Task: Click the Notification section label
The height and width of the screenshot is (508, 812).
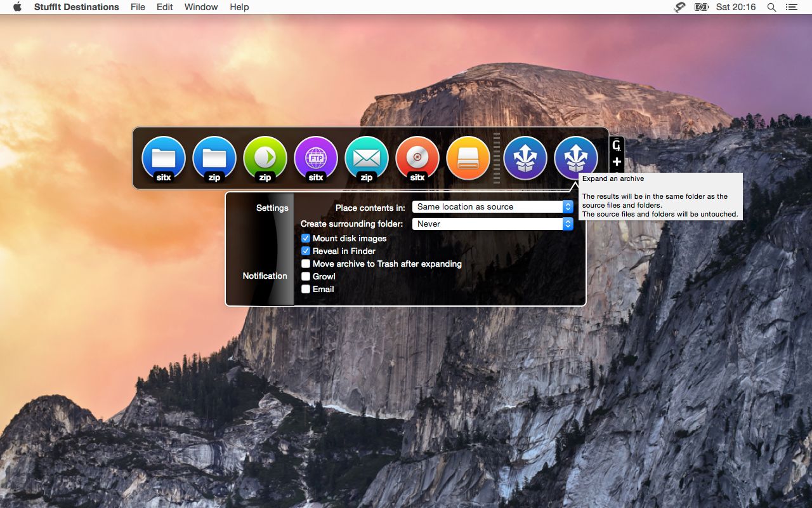Action: click(265, 276)
